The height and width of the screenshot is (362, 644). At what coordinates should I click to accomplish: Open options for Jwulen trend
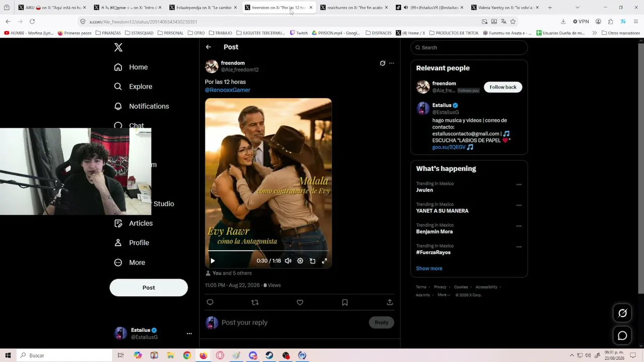(x=519, y=185)
